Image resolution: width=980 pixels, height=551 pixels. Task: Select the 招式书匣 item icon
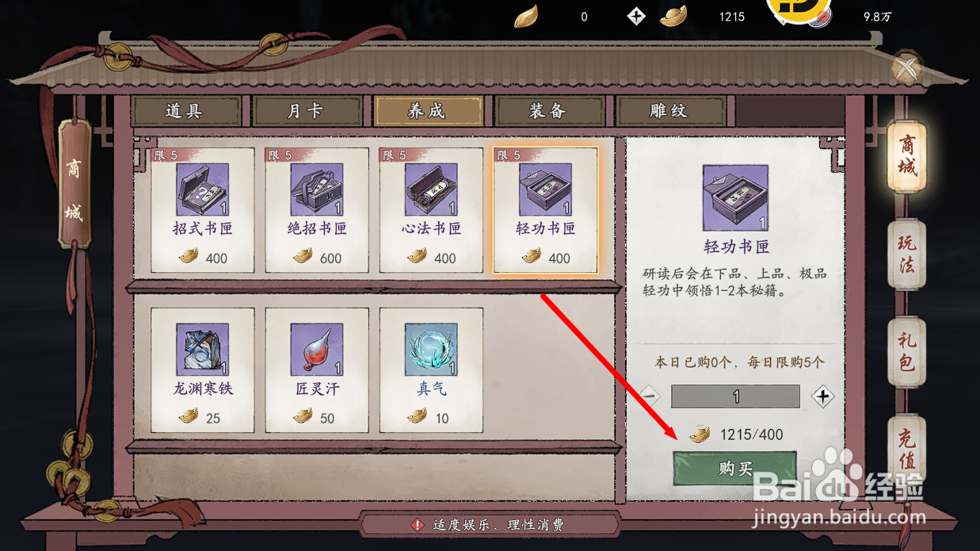pyautogui.click(x=202, y=189)
